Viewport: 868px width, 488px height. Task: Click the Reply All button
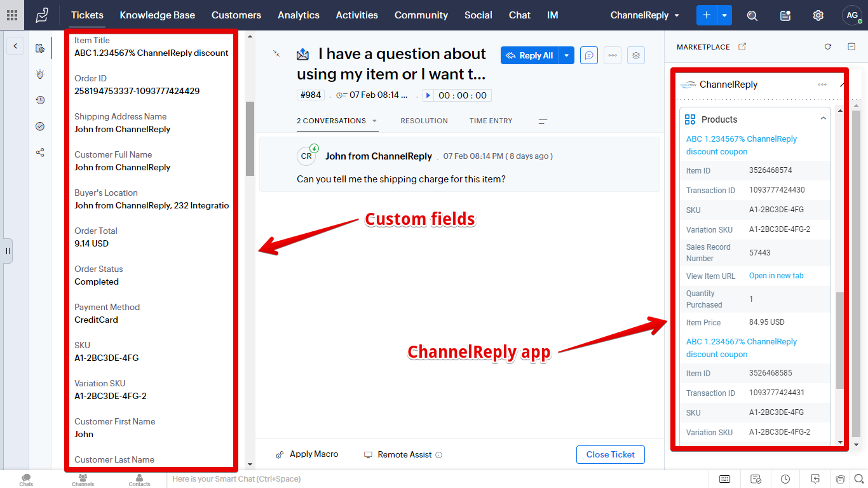529,55
